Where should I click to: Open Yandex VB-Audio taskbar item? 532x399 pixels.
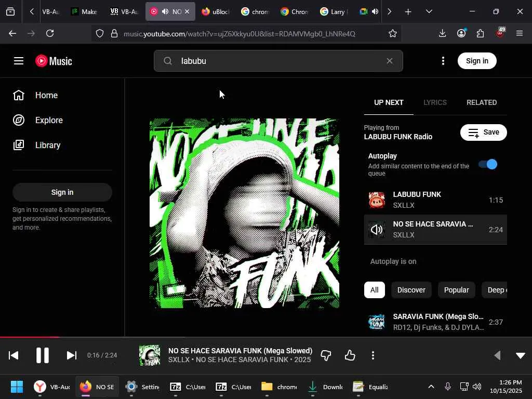[52, 387]
